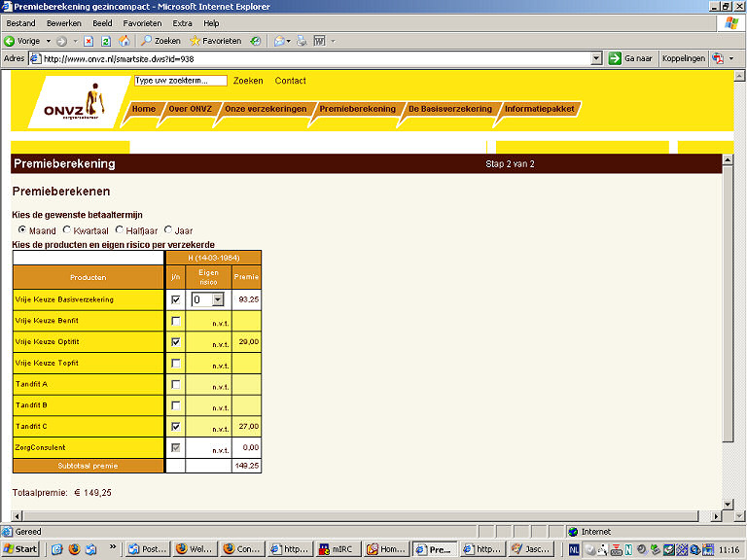Select the Jaar payment term
Screen dimensions: 747x560
[x=168, y=230]
